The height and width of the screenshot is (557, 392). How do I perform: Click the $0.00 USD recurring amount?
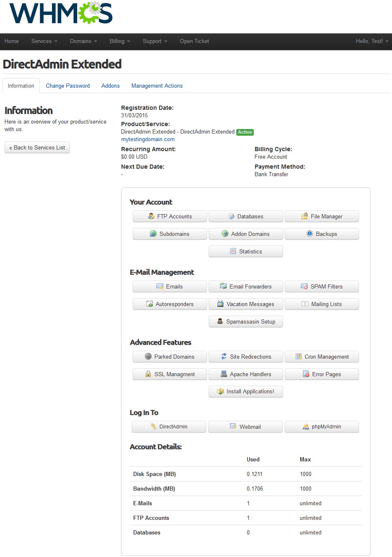(x=134, y=157)
